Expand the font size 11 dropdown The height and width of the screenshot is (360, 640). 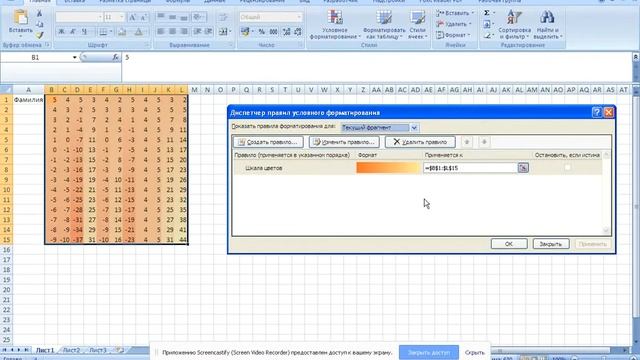tap(122, 17)
